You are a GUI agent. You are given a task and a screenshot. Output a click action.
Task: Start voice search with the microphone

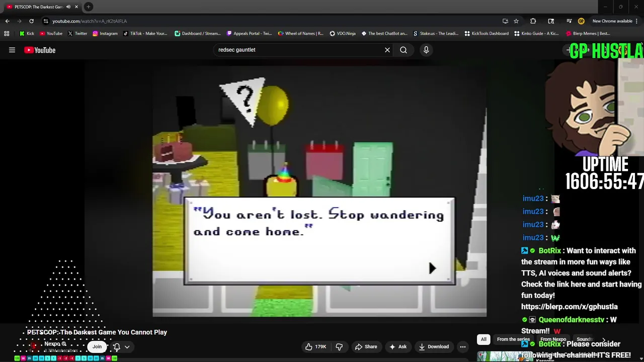point(426,50)
